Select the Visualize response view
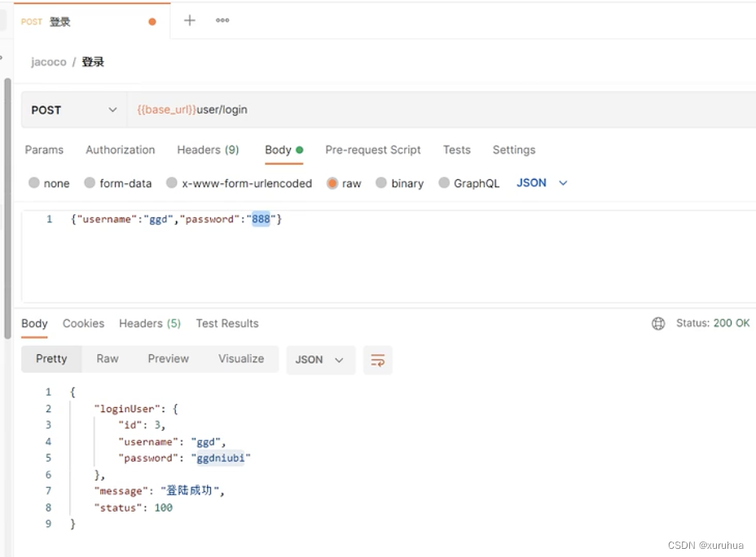Viewport: 756px width, 557px height. pyautogui.click(x=241, y=359)
